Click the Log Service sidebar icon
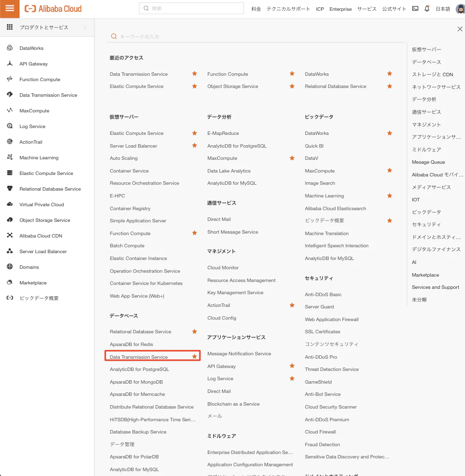The width and height of the screenshot is (465, 476). point(10,126)
